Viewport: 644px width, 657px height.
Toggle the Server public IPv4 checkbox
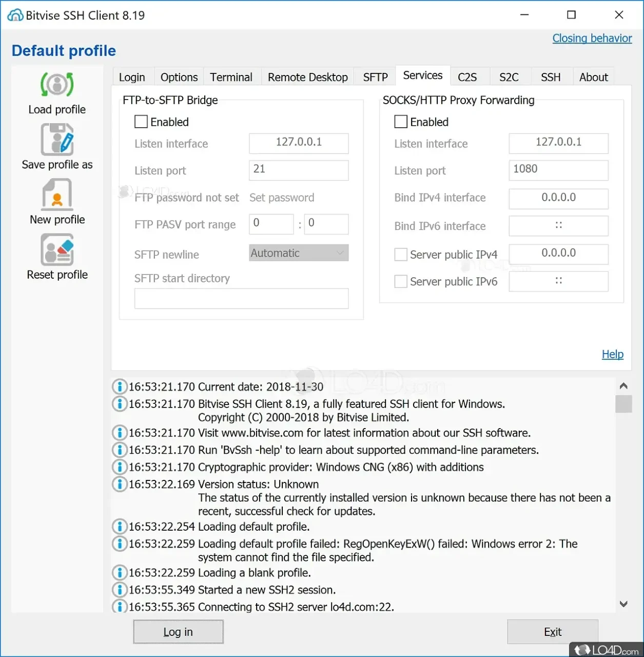coord(401,255)
